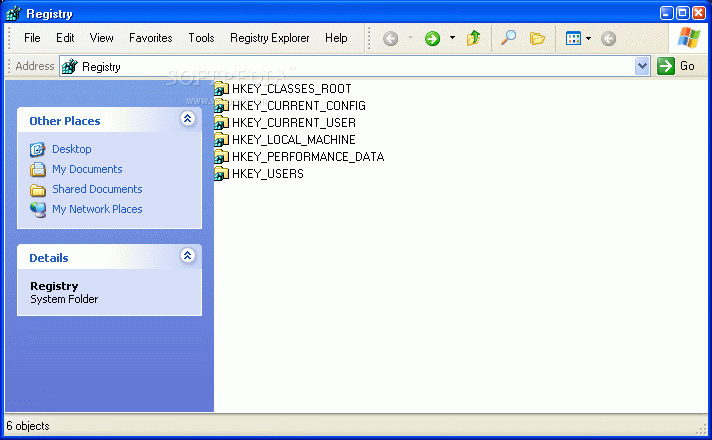
Task: Select the HKEY_CURRENT_USER label
Action: pyautogui.click(x=294, y=123)
